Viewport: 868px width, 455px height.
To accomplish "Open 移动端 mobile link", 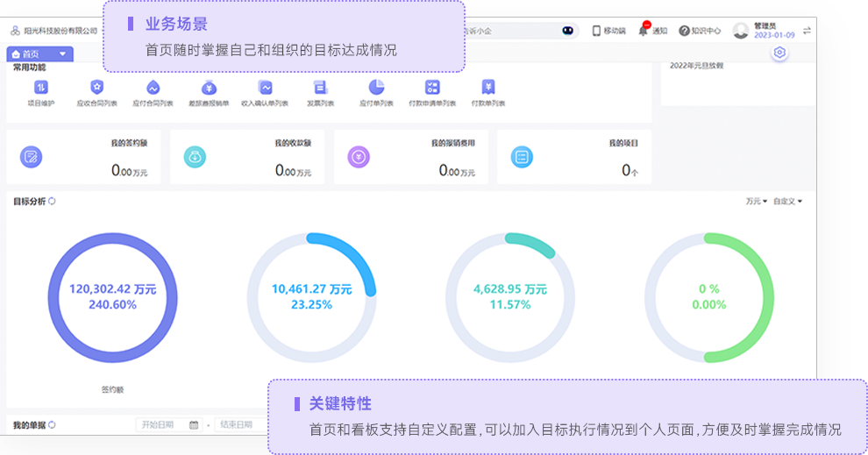I will (x=609, y=31).
